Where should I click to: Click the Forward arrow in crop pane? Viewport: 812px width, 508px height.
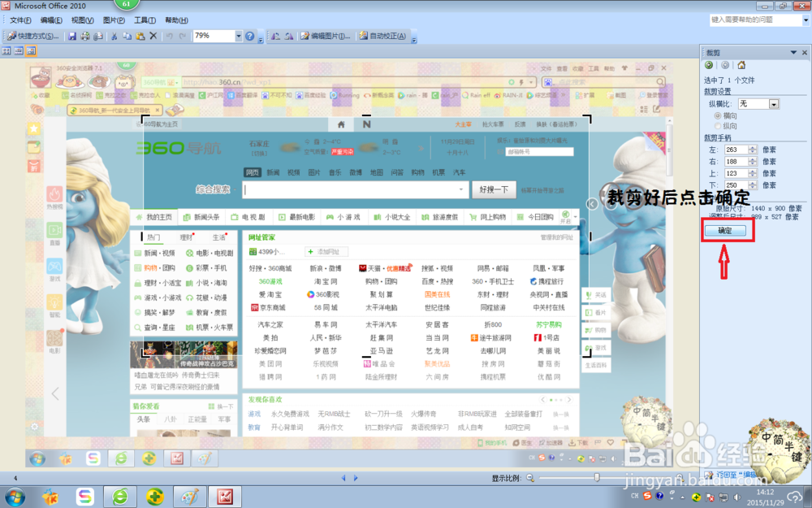click(725, 65)
